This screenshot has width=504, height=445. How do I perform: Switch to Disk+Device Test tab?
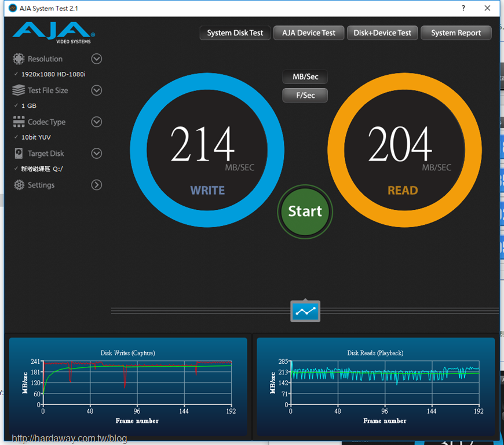click(x=382, y=33)
